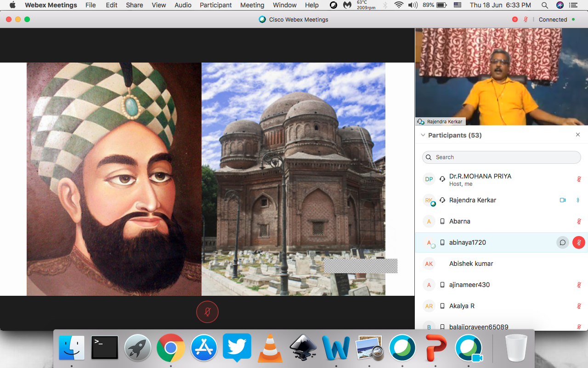Toggle Akalya R's muted microphone icon

pos(579,306)
